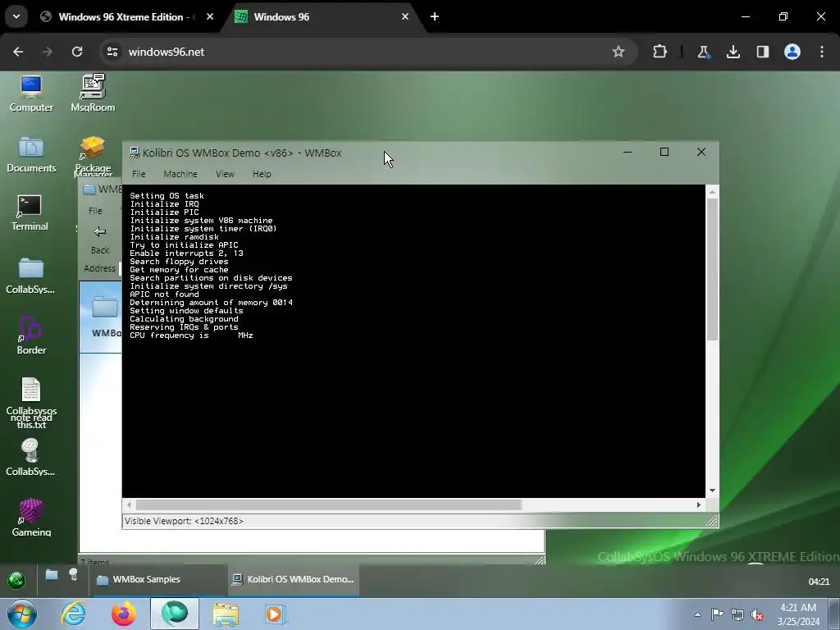Reload the windows96.net page
Screen dimensions: 840x630
pyautogui.click(x=77, y=52)
